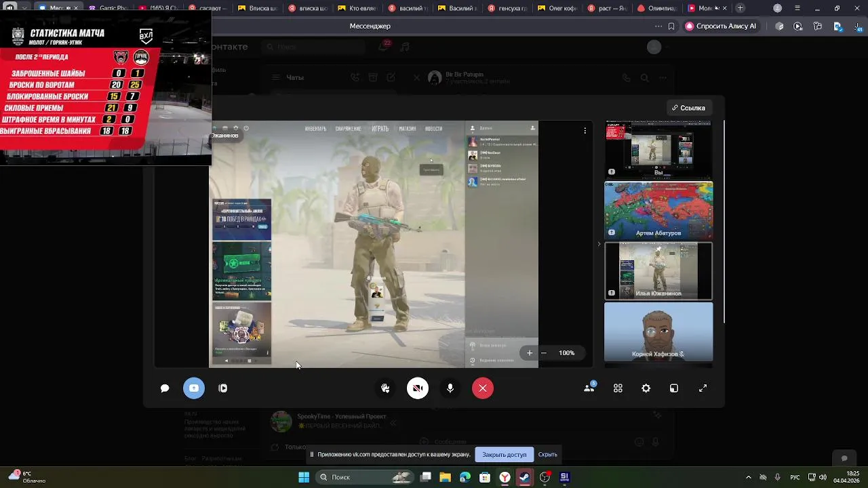The width and height of the screenshot is (868, 488).
Task: Open the three-dot menu on the shared screen
Action: 585,131
